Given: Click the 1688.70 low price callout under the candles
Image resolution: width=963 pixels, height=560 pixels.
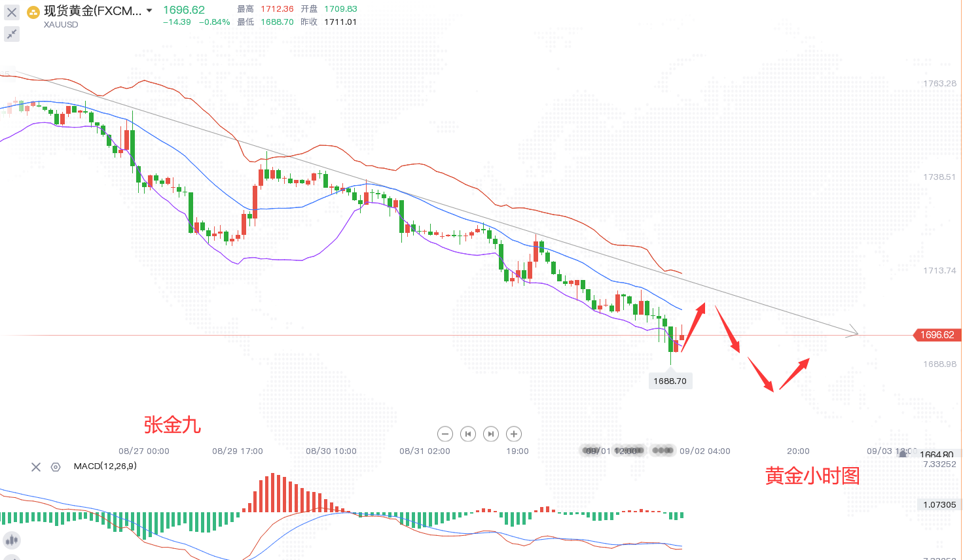Looking at the screenshot, I should pyautogui.click(x=670, y=381).
